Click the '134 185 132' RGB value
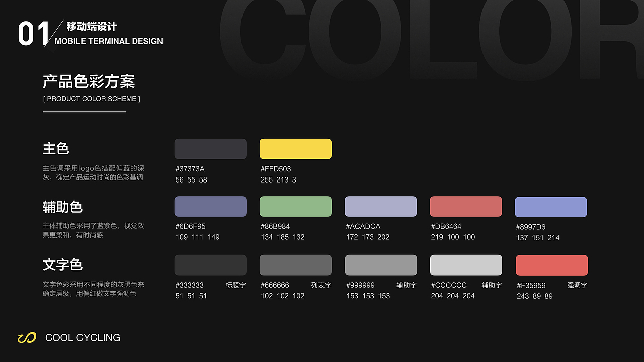 point(283,237)
